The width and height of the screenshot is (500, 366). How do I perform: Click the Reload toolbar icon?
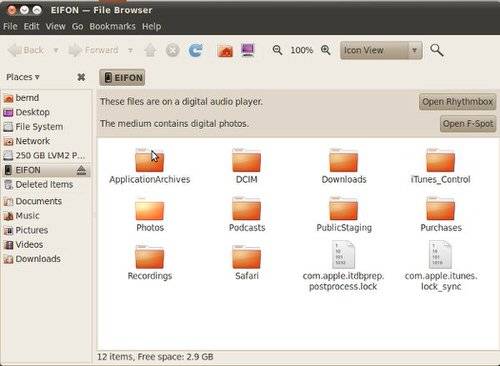(x=195, y=50)
